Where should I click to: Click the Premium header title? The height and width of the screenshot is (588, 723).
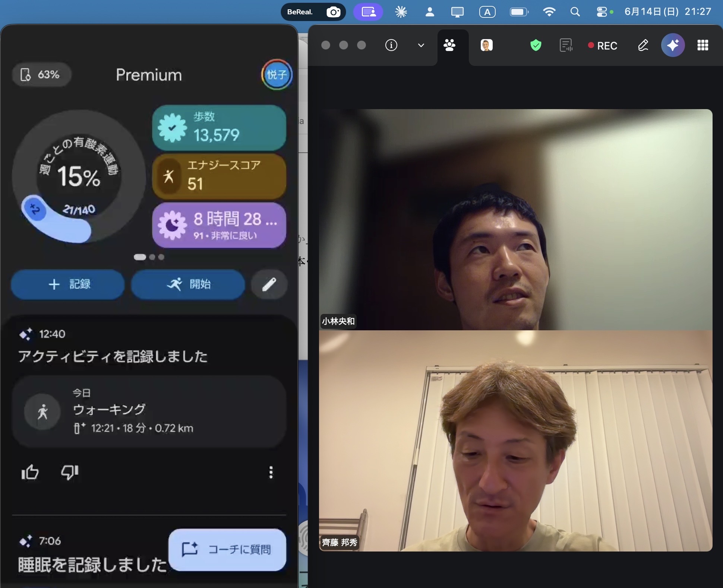coord(149,75)
